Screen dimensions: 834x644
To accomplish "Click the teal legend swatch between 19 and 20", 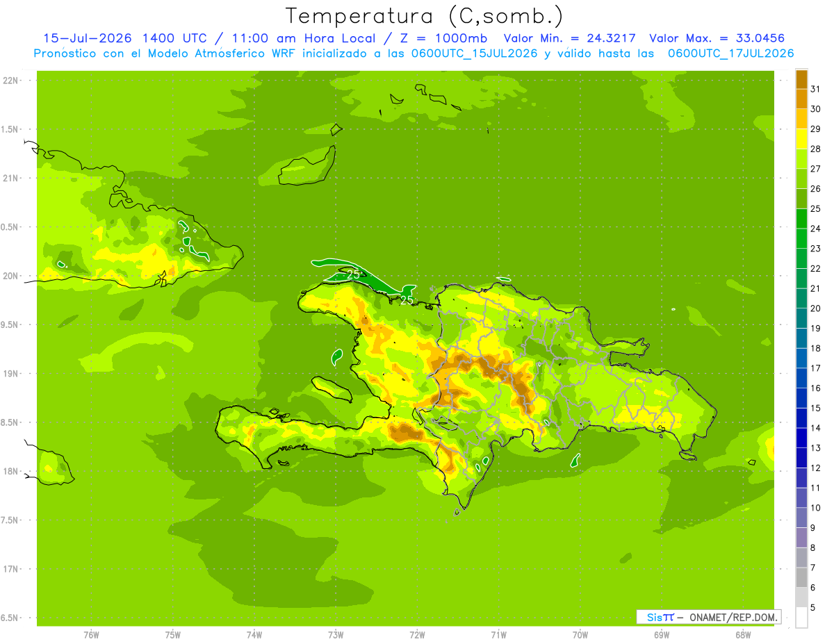I will pos(801,319).
